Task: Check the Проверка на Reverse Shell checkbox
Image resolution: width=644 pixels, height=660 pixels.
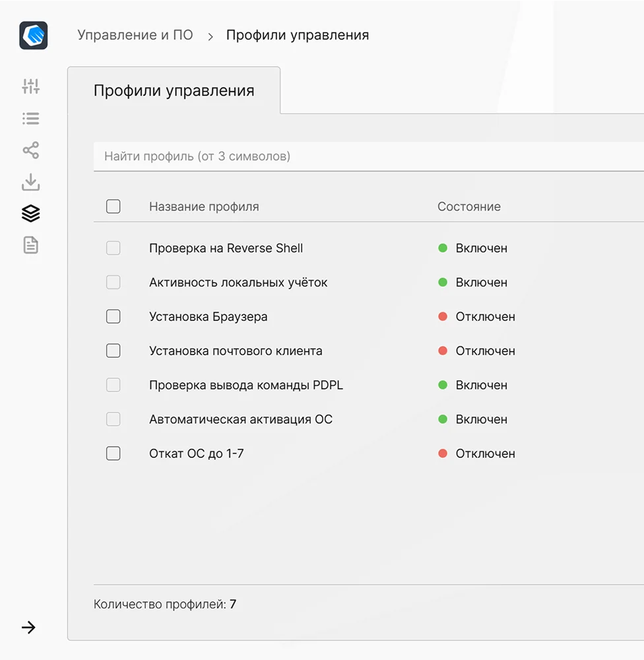Action: coord(113,248)
